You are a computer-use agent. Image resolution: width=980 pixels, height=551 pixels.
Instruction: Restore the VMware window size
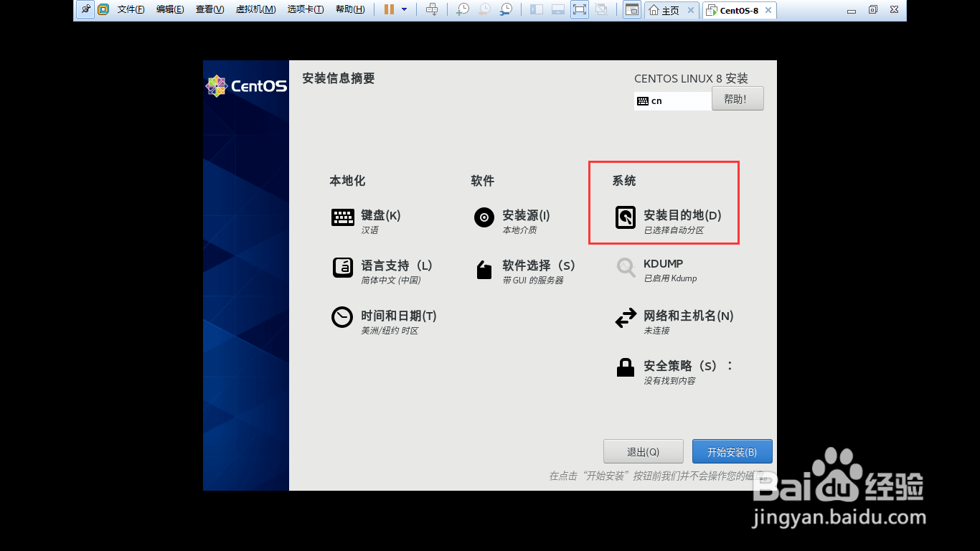873,10
